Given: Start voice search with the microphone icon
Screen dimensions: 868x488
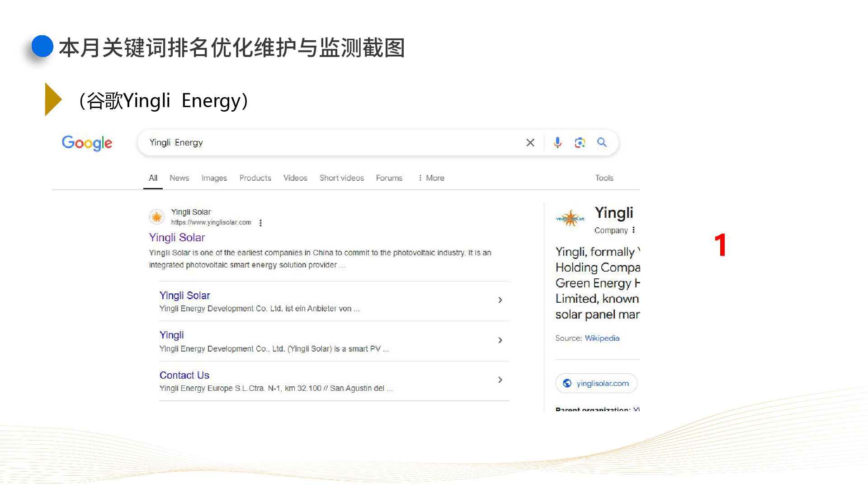Looking at the screenshot, I should (557, 143).
